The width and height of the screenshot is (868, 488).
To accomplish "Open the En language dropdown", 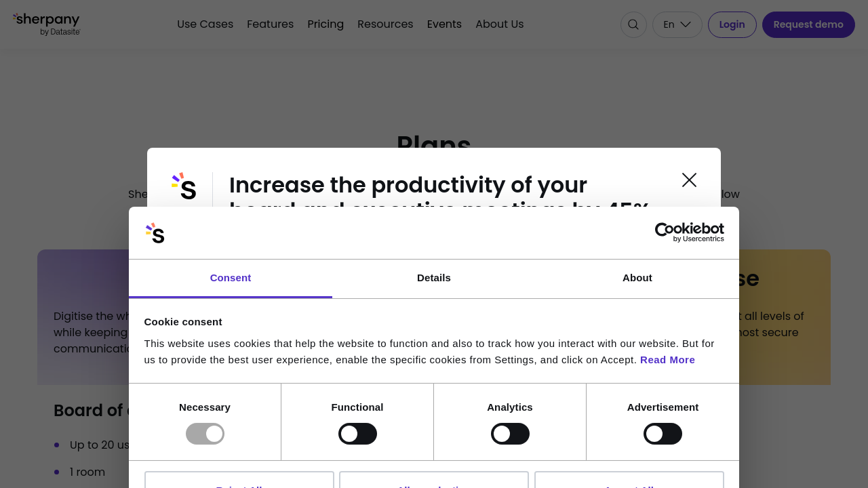I will (677, 25).
